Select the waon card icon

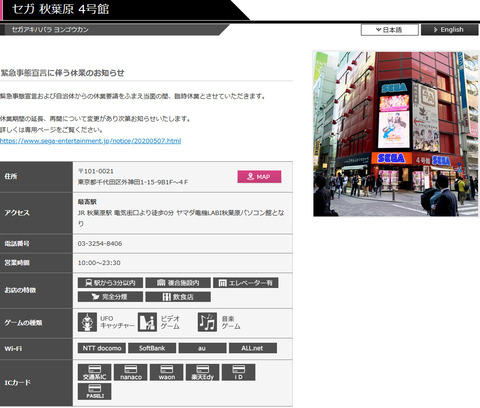167,372
